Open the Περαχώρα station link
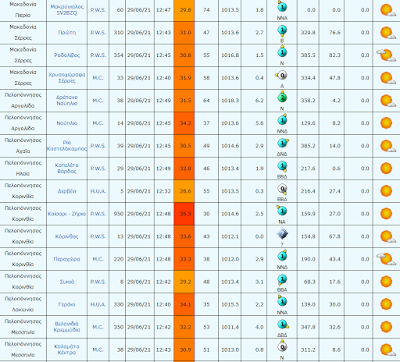Screen dimensions: 400x362 click(67, 259)
